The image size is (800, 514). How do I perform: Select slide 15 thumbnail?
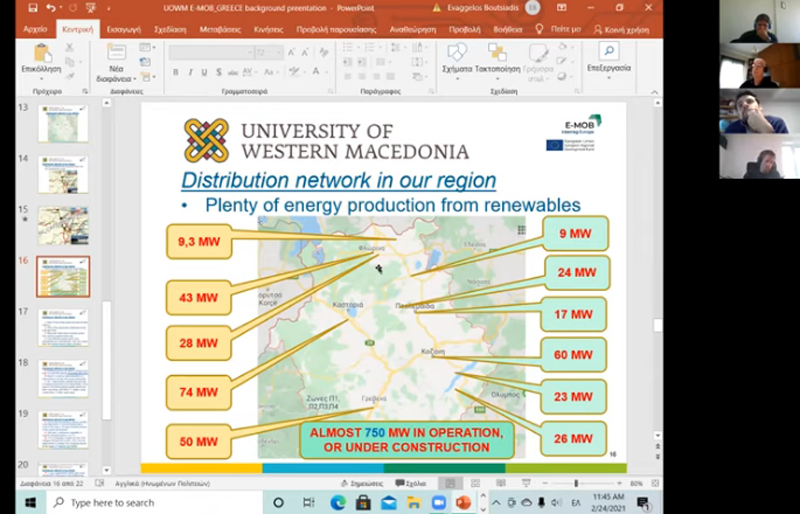63,226
